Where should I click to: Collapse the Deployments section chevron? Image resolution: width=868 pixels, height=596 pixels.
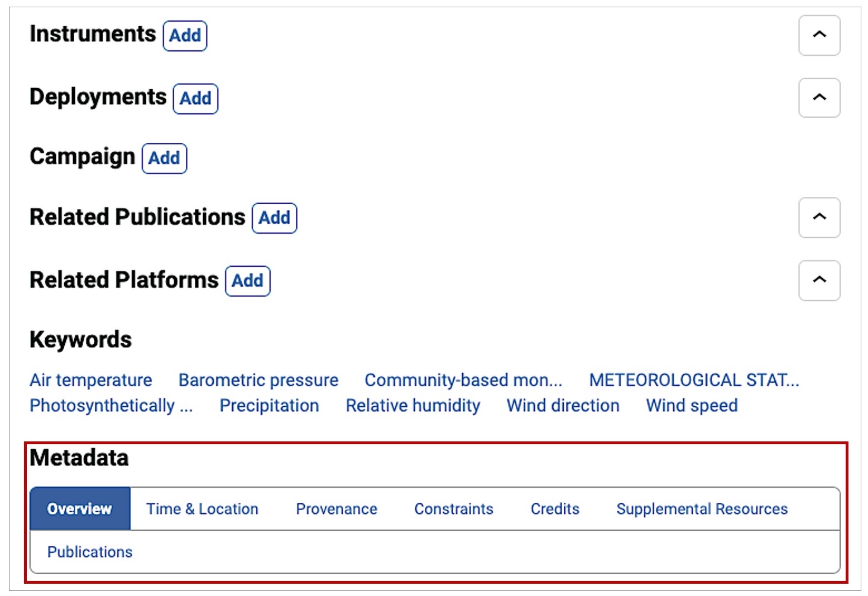pyautogui.click(x=819, y=98)
